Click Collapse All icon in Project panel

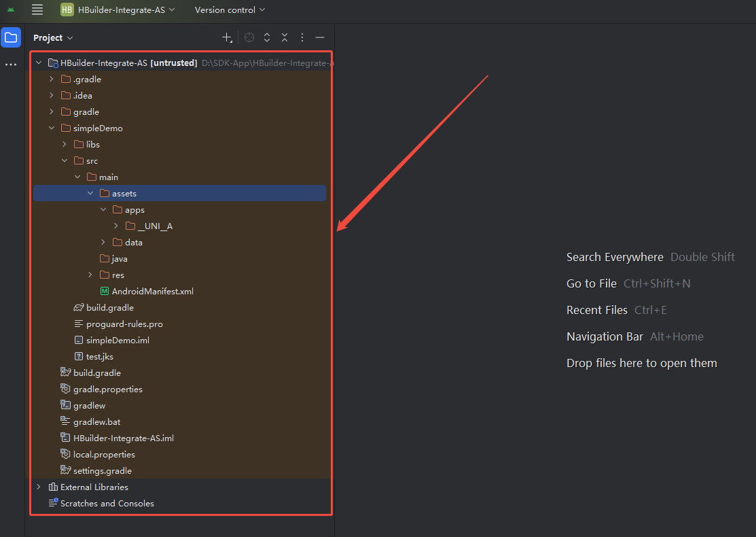coord(285,37)
